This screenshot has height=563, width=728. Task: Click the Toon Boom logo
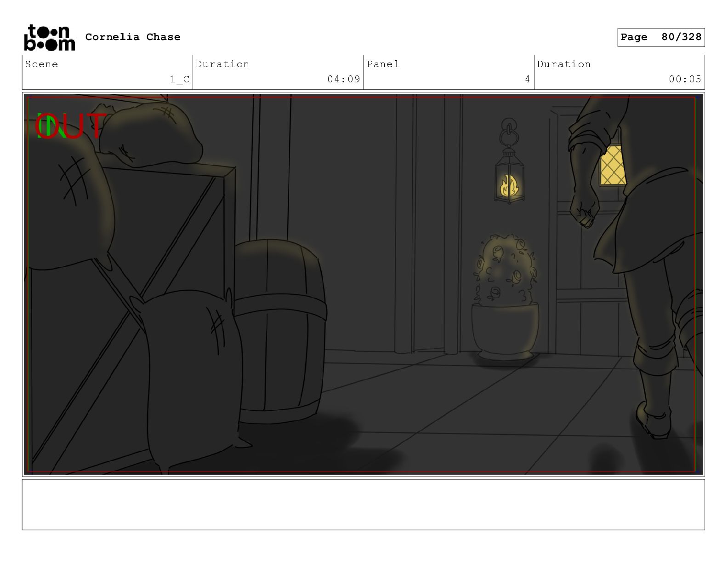49,37
